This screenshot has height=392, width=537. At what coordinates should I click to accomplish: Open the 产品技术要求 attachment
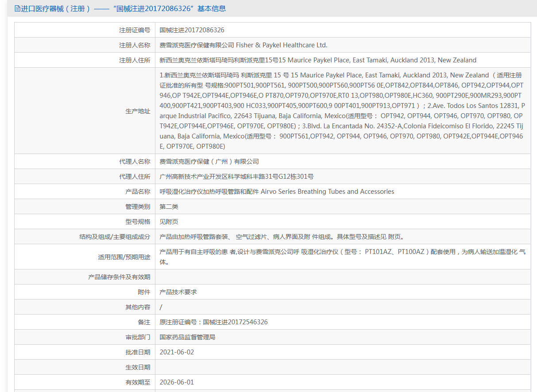point(178,292)
